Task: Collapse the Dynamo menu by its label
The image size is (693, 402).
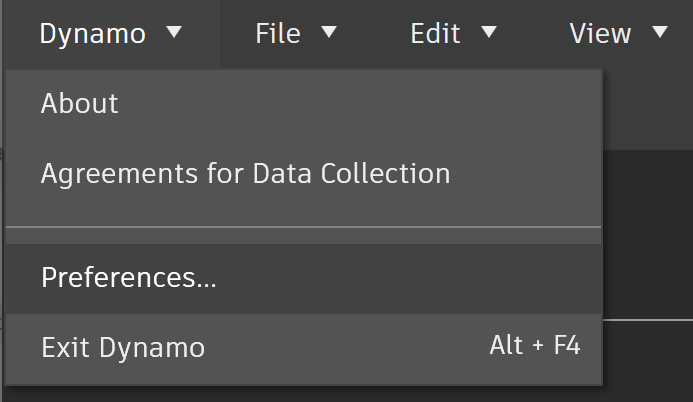Action: [93, 34]
